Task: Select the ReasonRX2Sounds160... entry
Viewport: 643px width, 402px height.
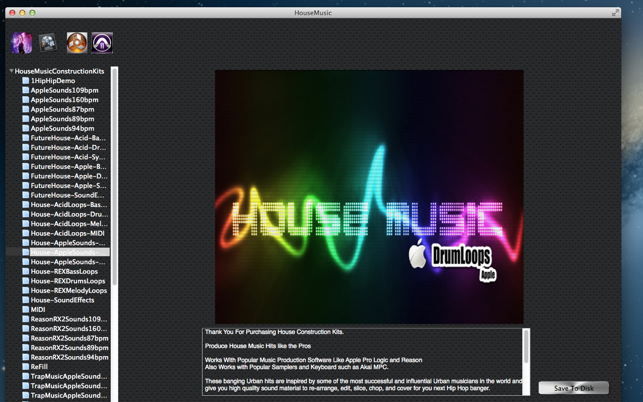Action: click(x=69, y=329)
